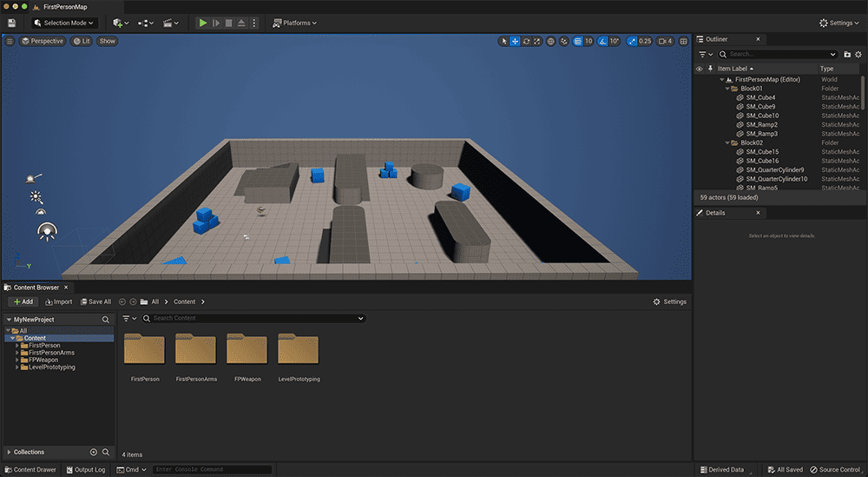Switch to the Details tab
The image size is (868, 477).
(714, 213)
